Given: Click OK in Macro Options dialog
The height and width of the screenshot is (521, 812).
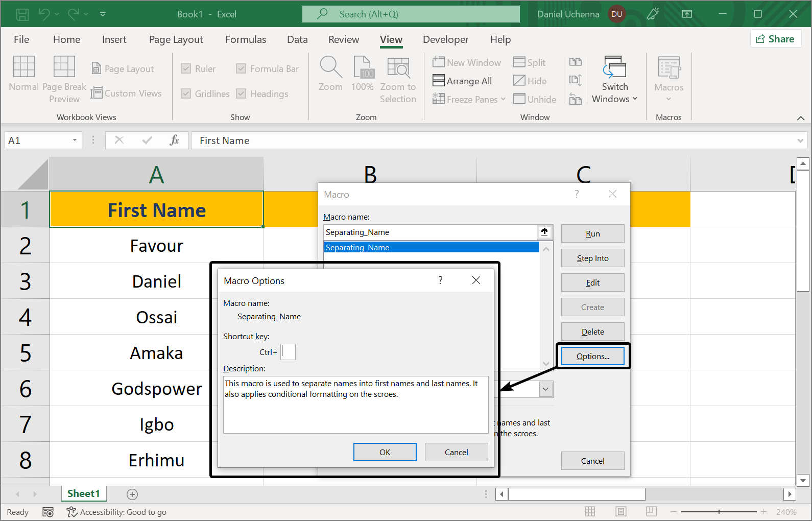Looking at the screenshot, I should tap(385, 452).
